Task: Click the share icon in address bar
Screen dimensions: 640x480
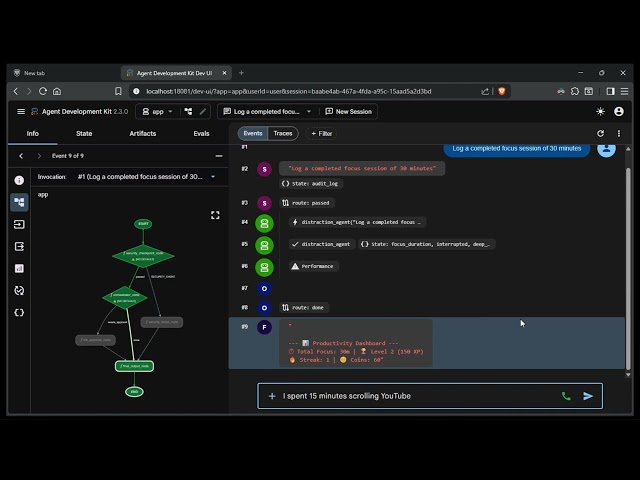Action: pos(485,91)
